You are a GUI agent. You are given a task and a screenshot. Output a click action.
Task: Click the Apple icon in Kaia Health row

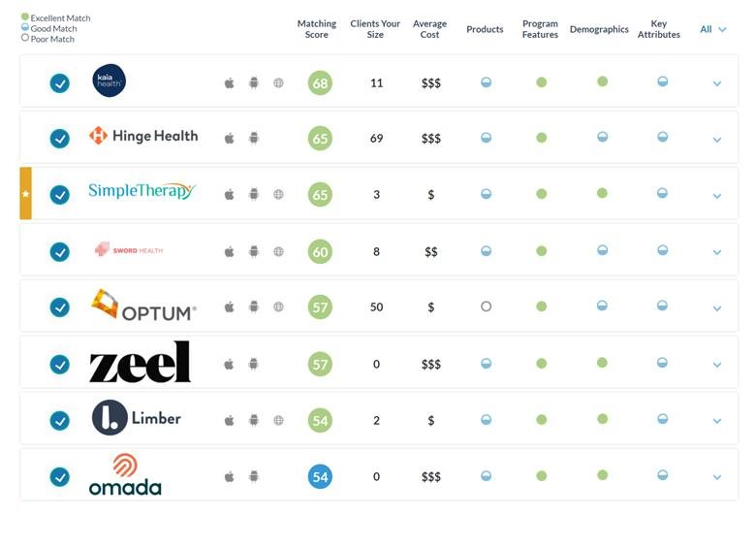coord(230,83)
